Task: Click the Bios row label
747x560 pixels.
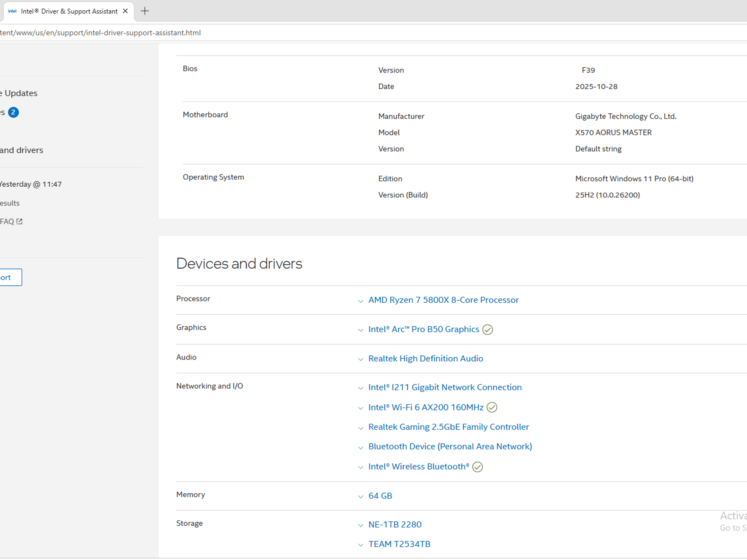Action: (x=190, y=69)
